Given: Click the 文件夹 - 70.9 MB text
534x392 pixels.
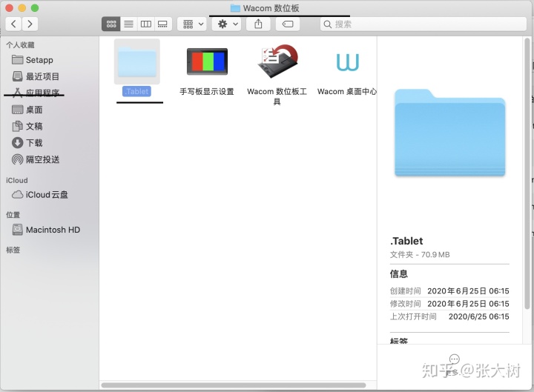Looking at the screenshot, I should pos(420,254).
